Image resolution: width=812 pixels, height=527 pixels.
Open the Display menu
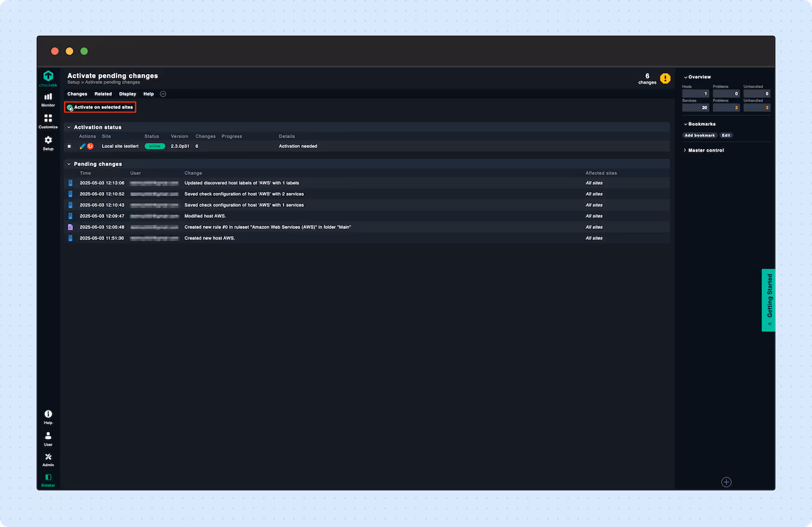click(x=128, y=94)
